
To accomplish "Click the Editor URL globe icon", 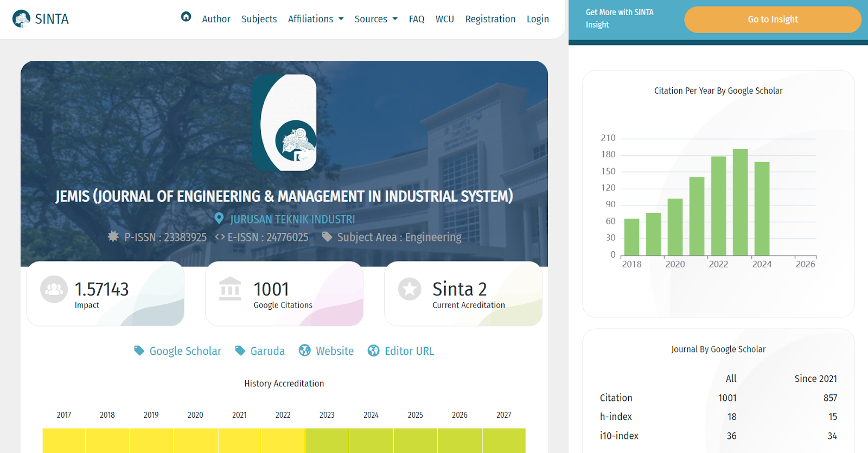I will pyautogui.click(x=373, y=350).
